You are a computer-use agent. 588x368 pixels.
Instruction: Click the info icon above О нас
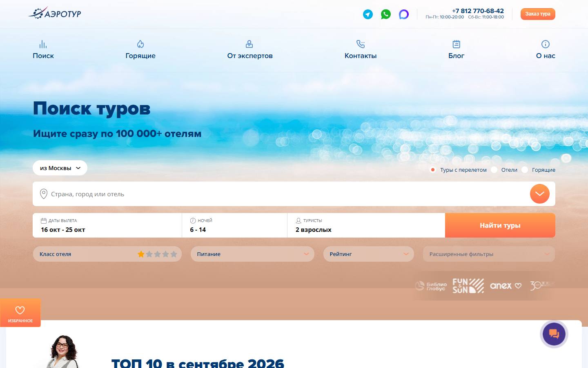pyautogui.click(x=546, y=44)
